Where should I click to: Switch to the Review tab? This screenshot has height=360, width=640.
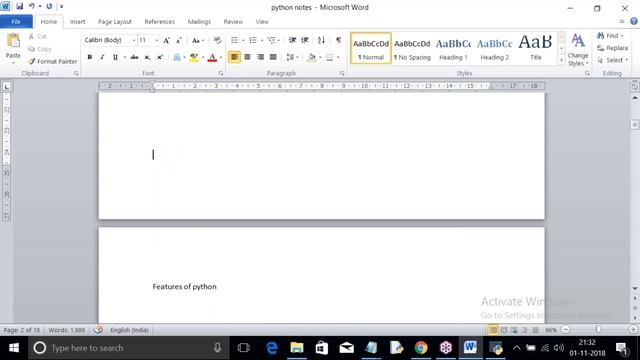[x=233, y=22]
